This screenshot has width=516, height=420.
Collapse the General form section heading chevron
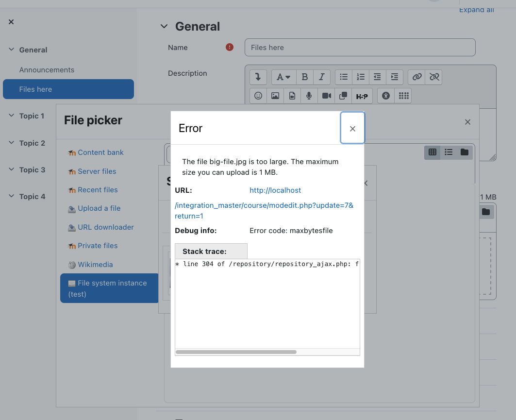[164, 26]
